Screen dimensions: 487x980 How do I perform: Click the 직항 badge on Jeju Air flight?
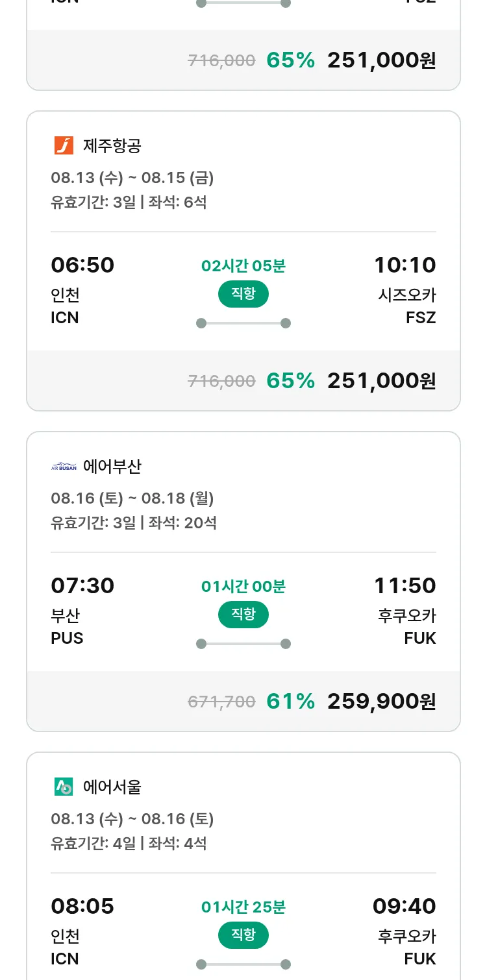[243, 294]
